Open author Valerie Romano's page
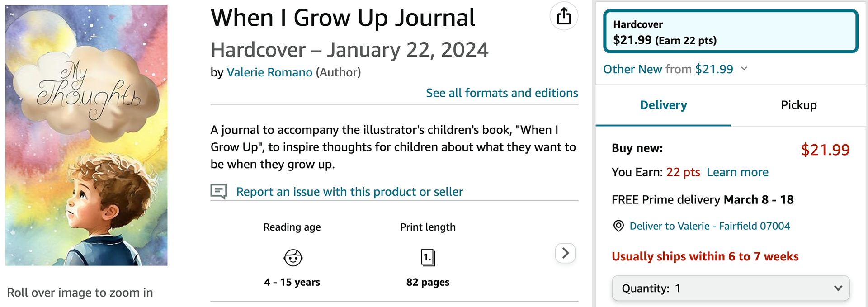Screen dimensions: 868x307 click(x=269, y=72)
